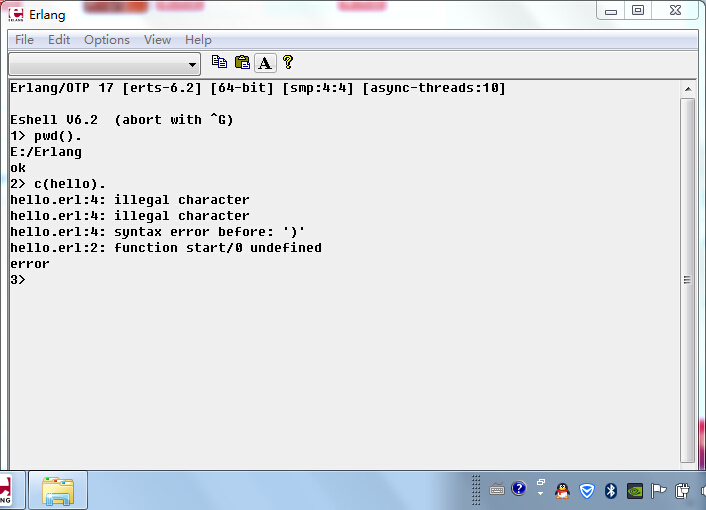Click the 'E:/Erlang' output line

click(46, 152)
